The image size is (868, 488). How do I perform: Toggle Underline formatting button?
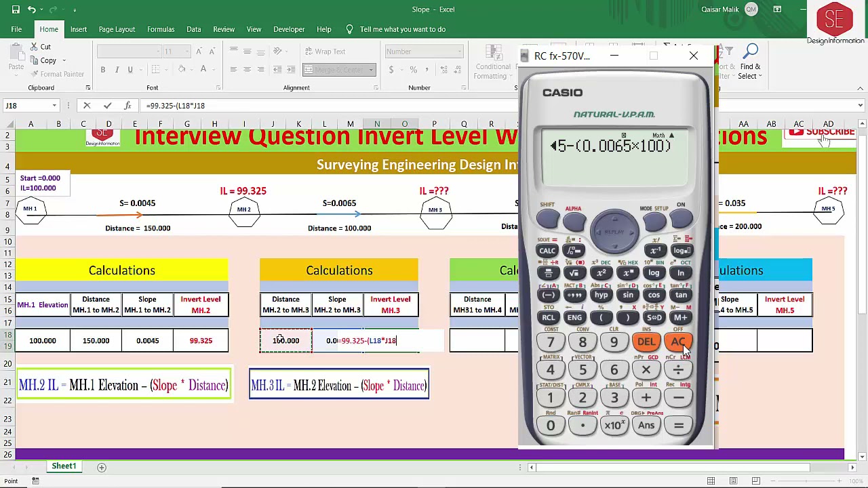coord(130,70)
